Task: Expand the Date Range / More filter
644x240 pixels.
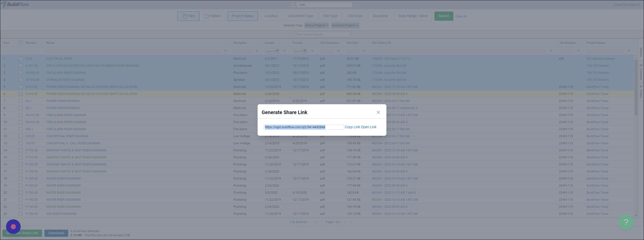Action: [x=413, y=16]
